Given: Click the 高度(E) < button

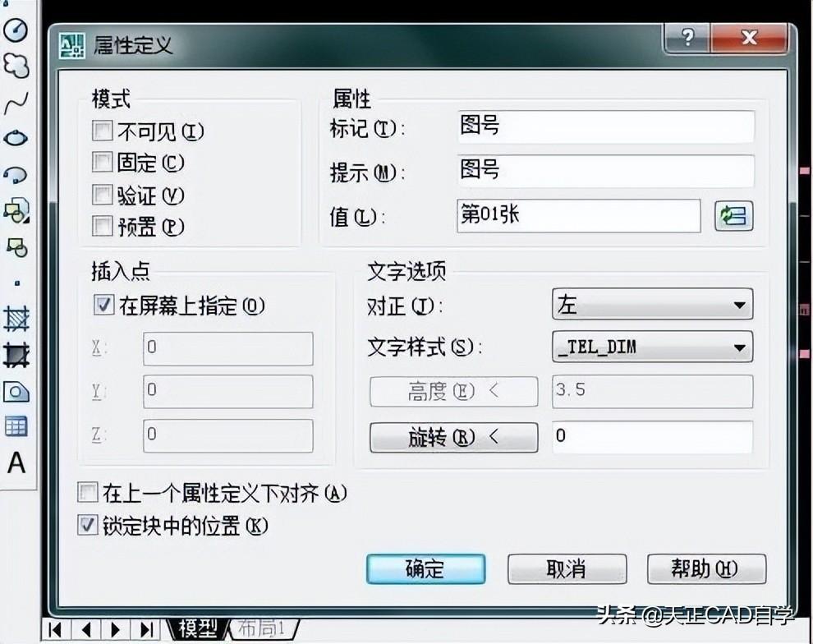Looking at the screenshot, I should (x=453, y=392).
